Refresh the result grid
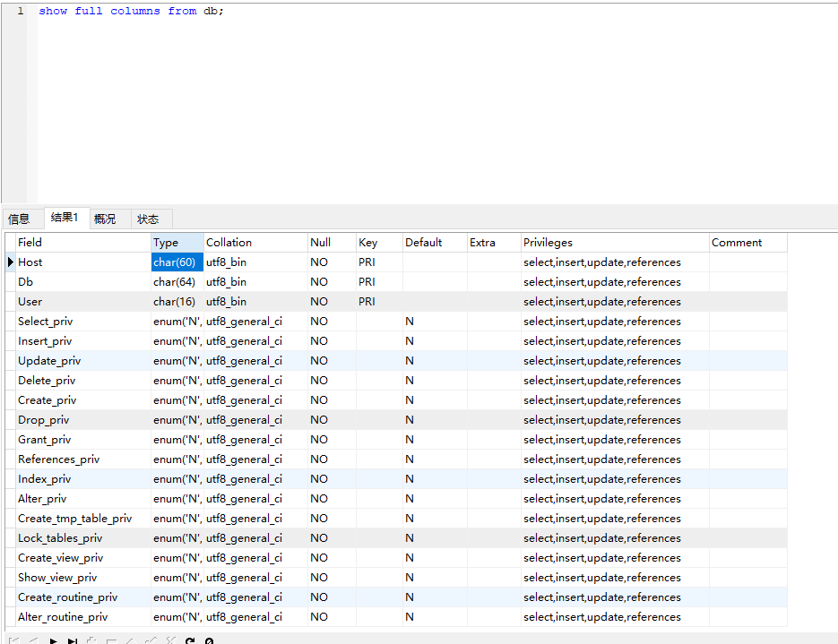 (x=190, y=640)
